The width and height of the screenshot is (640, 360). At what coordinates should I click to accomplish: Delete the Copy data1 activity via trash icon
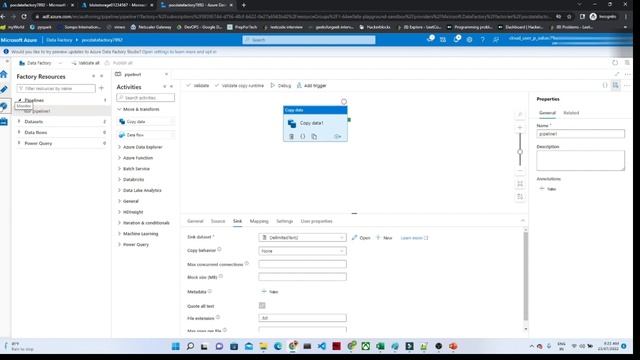(x=291, y=137)
